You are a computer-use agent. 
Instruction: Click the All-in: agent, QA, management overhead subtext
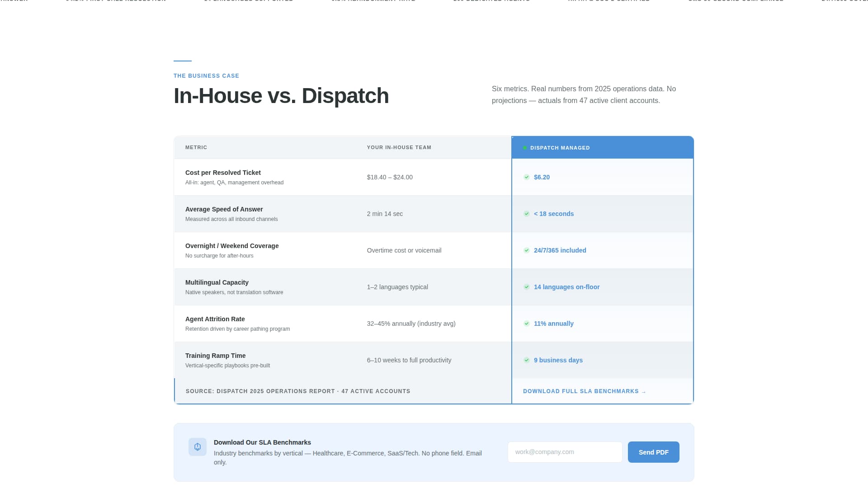point(234,183)
